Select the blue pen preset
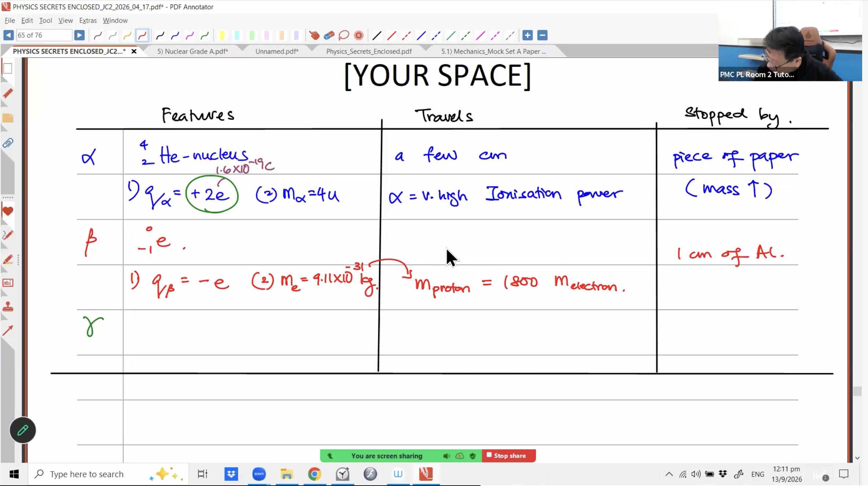This screenshot has width=868, height=486. pyautogui.click(x=175, y=35)
